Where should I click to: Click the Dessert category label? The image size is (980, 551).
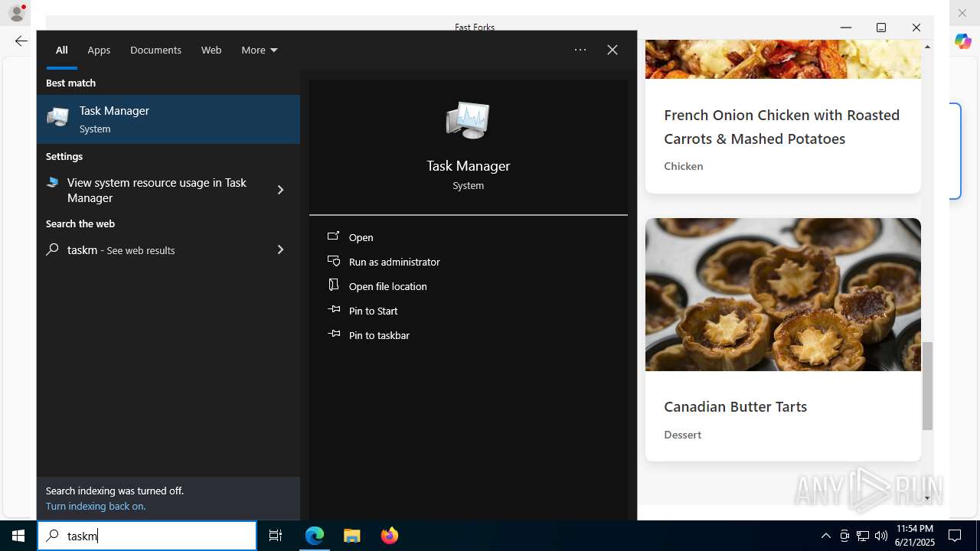(683, 435)
